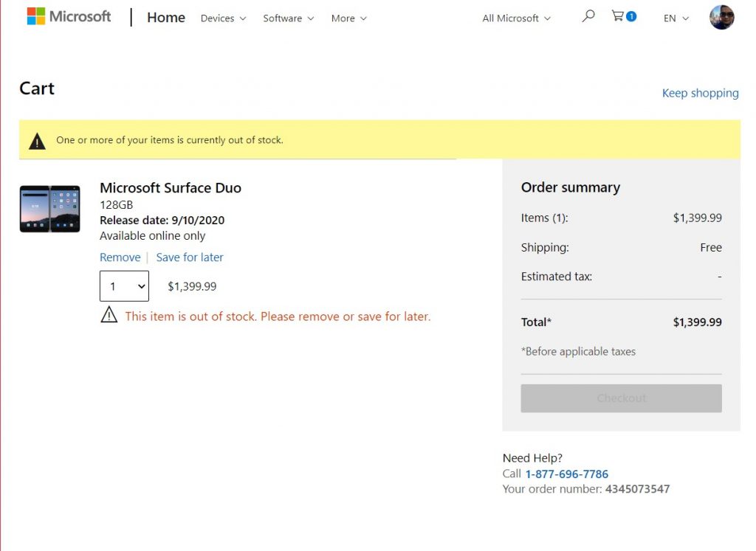Click the out-of-stock warning icon beside item
This screenshot has width=756, height=551.
pyautogui.click(x=109, y=315)
